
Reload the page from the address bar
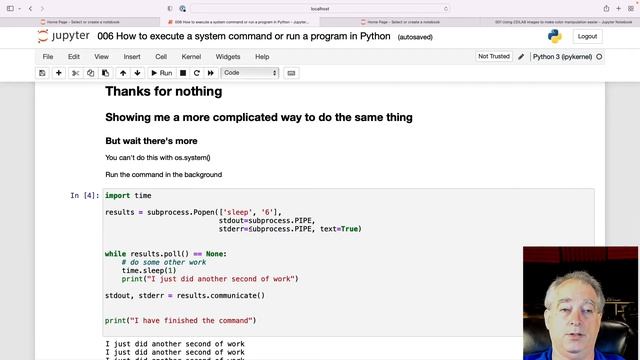(x=446, y=9)
